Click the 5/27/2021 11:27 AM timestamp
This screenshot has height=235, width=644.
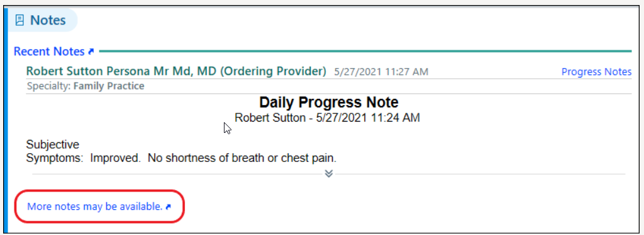click(380, 72)
